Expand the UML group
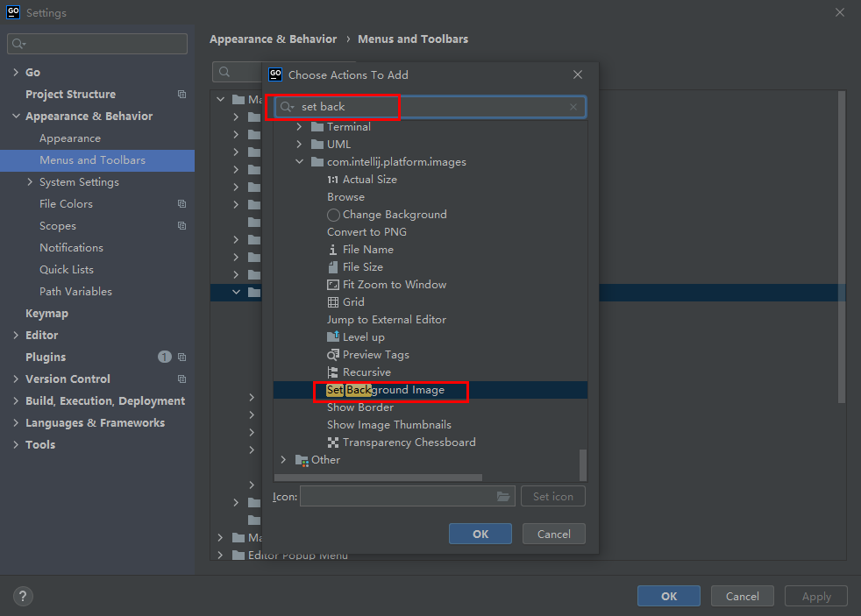861x616 pixels. click(x=299, y=145)
